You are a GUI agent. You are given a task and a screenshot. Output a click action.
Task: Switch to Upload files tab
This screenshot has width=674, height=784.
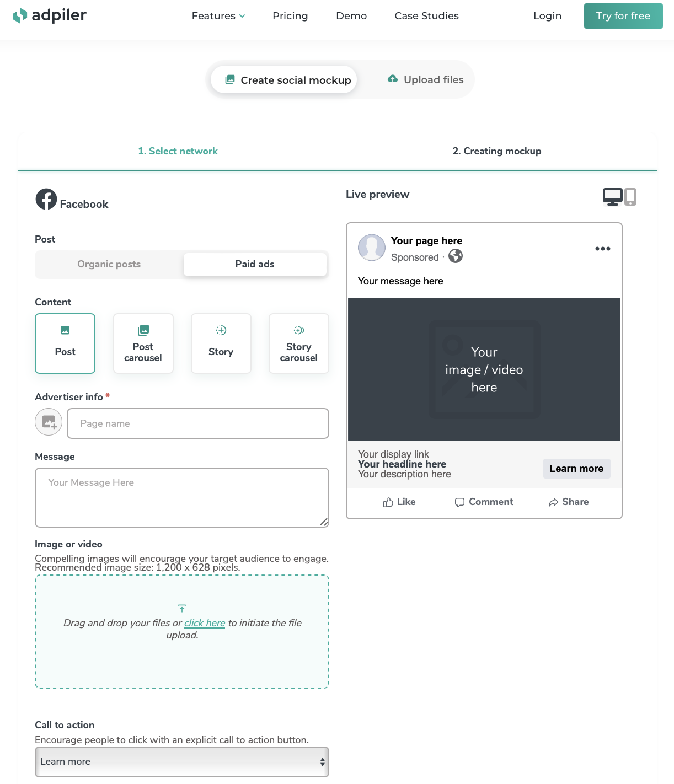coord(426,79)
